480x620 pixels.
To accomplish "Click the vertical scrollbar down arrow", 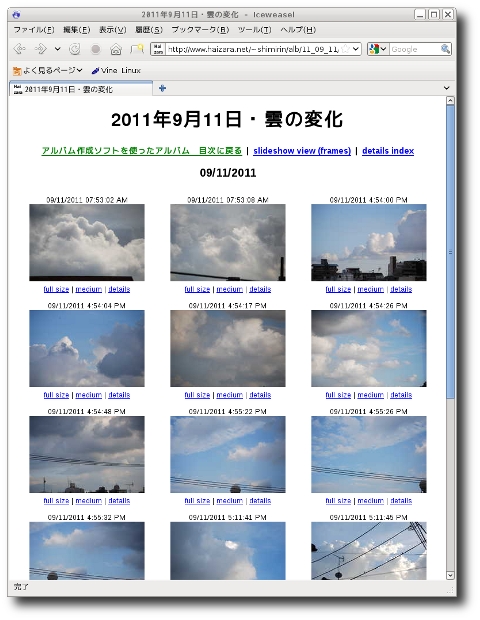I will tap(450, 575).
